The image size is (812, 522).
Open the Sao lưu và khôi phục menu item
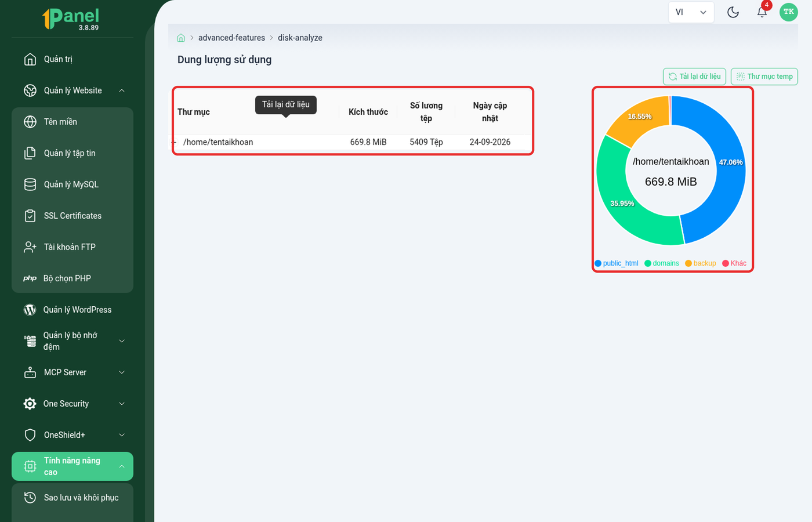point(72,498)
